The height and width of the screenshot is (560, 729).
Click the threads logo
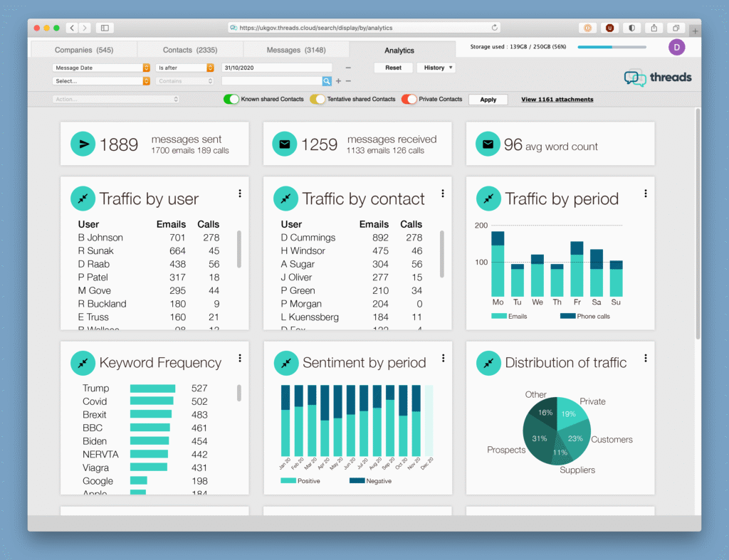tap(656, 78)
